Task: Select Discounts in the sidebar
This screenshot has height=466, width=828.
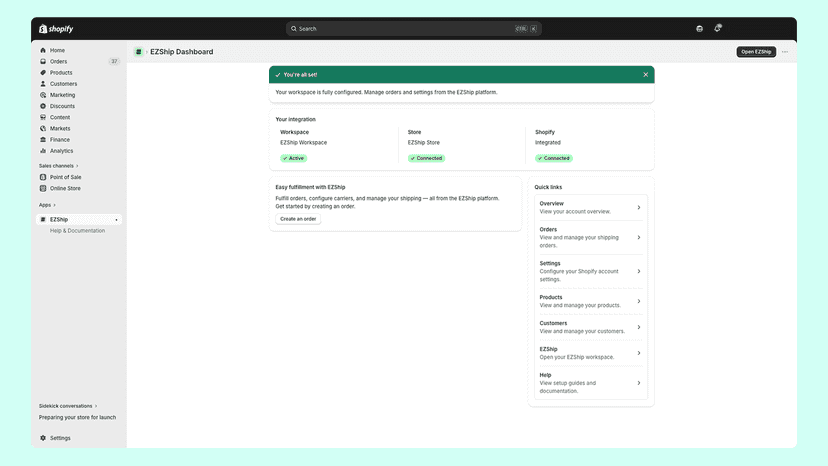Action: tap(79, 106)
